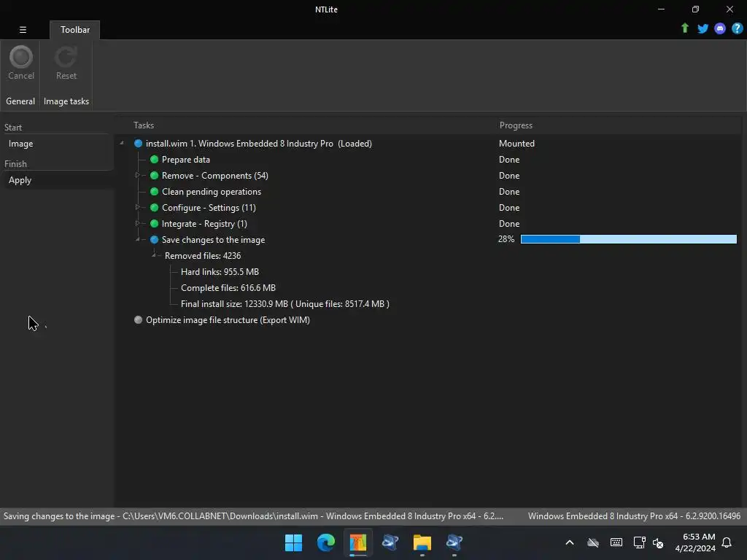
Task: Open the Twitter bird icon
Action: 703,28
